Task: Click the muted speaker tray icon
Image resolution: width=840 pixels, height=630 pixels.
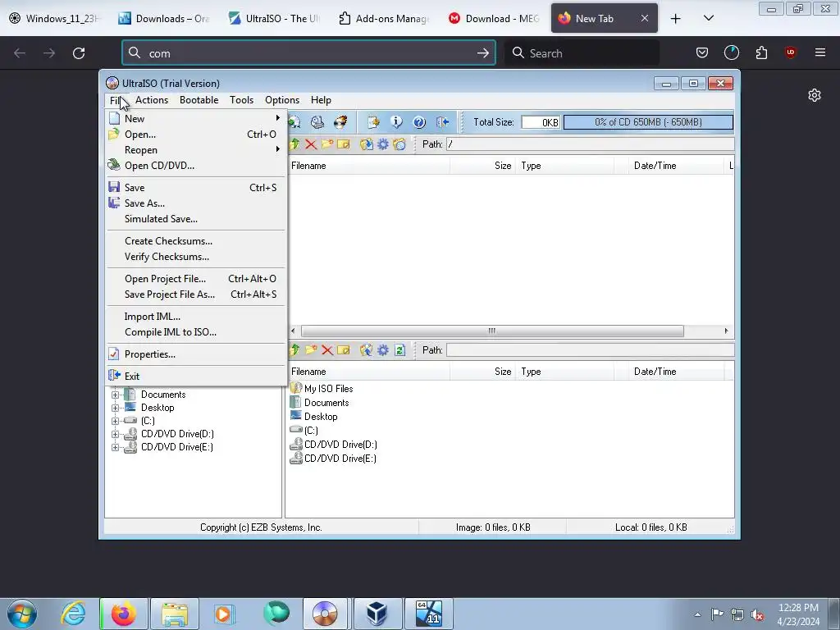Action: [757, 614]
